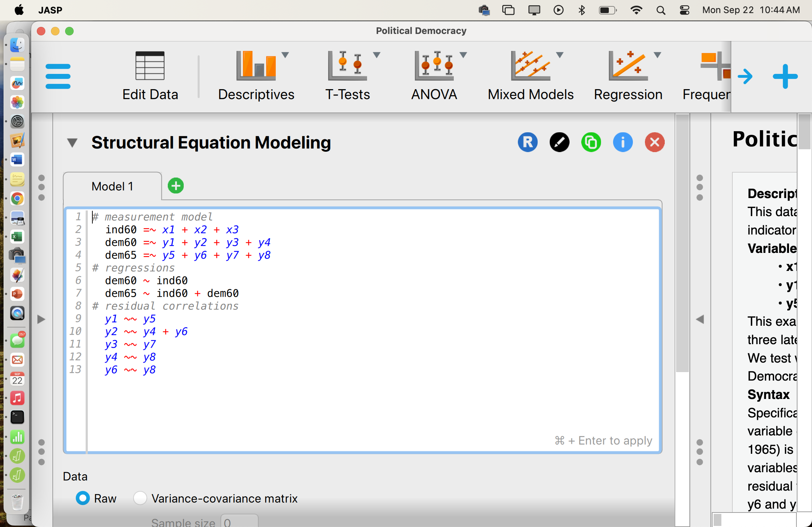Open the hamburger main menu
This screenshot has height=527, width=812.
(58, 76)
